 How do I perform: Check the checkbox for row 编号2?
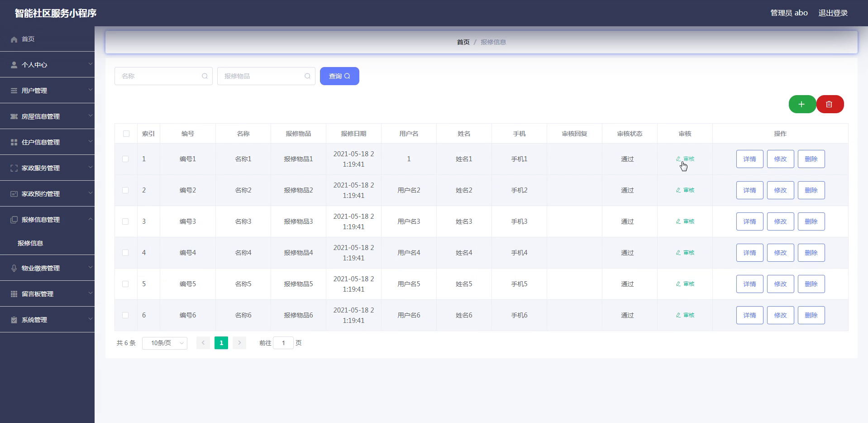(125, 190)
